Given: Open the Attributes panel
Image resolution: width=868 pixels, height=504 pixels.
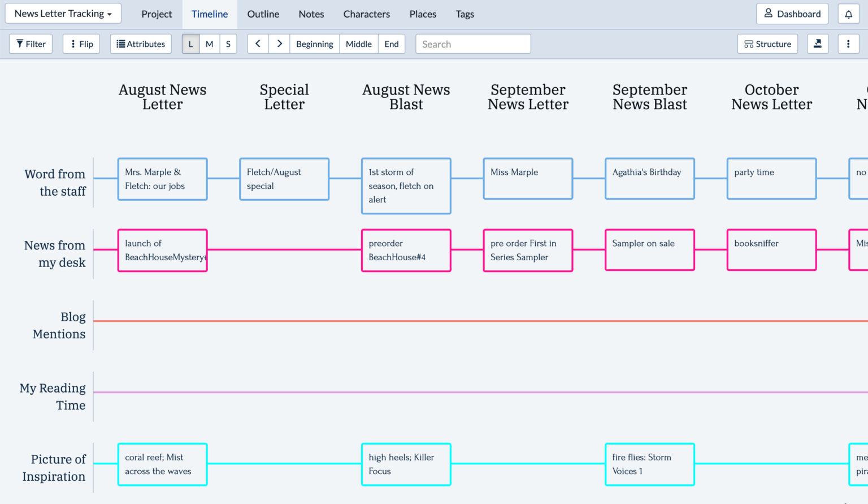Looking at the screenshot, I should [140, 44].
